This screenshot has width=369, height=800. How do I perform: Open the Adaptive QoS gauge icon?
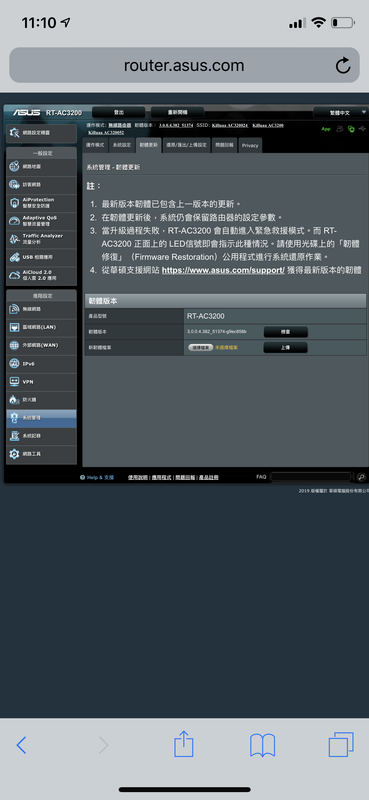point(14,220)
